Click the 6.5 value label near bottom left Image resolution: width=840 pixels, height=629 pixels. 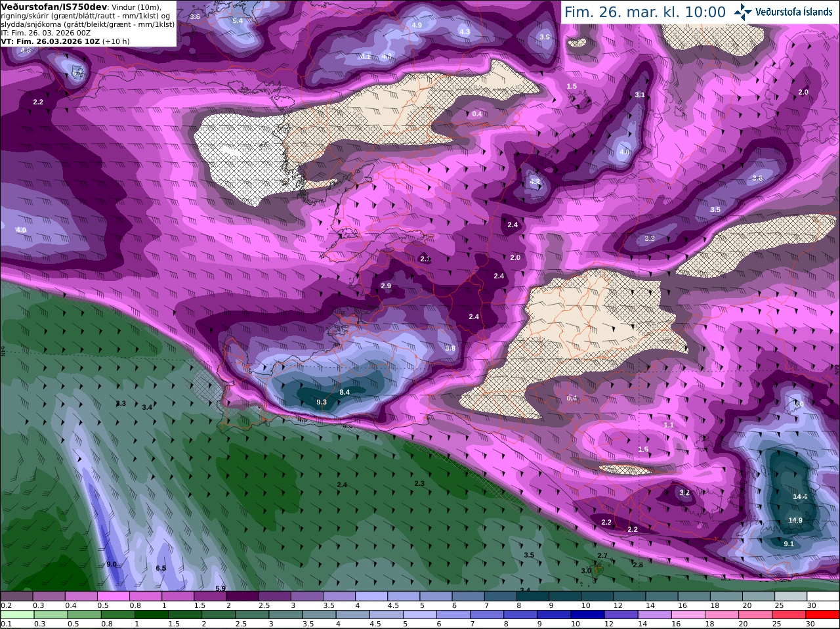[161, 568]
